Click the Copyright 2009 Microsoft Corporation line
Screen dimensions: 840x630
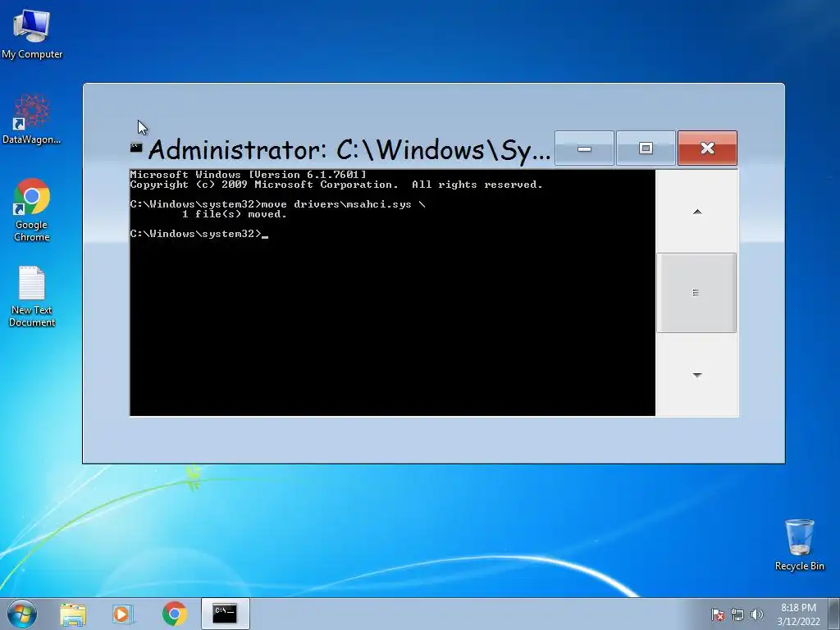(336, 185)
